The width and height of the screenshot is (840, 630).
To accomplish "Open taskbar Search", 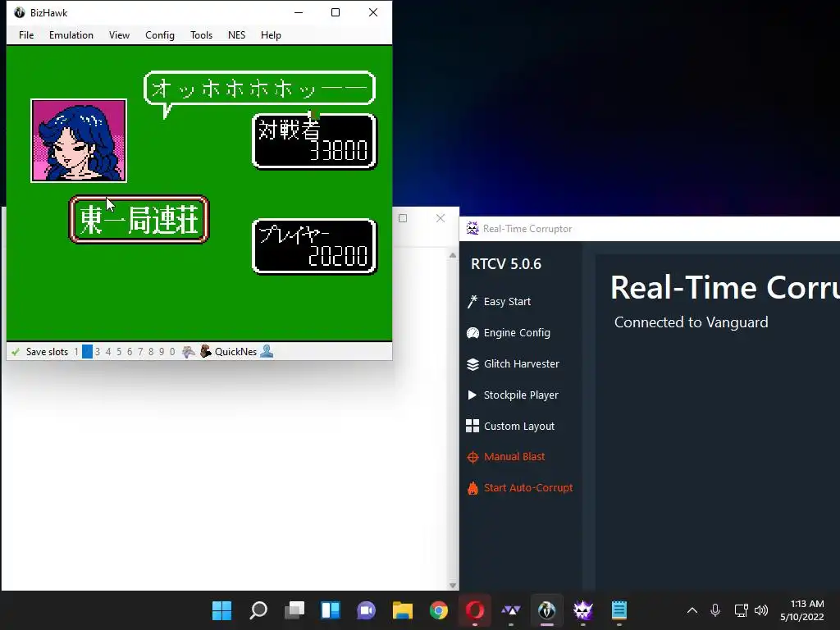I will coord(258,610).
